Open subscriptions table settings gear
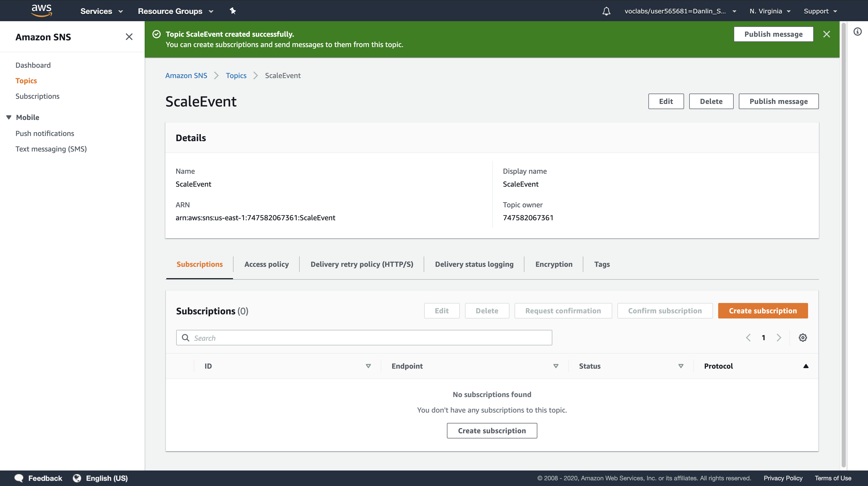The image size is (868, 486). click(x=803, y=338)
